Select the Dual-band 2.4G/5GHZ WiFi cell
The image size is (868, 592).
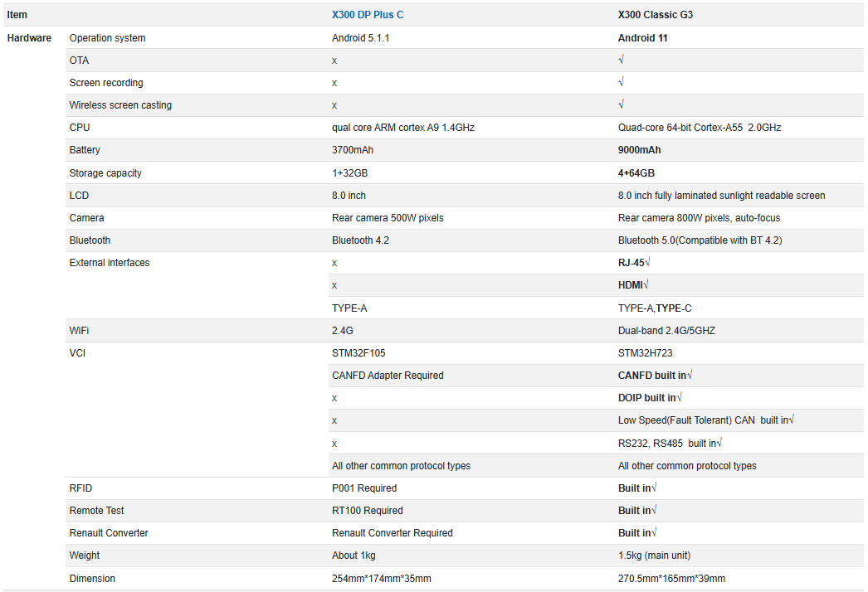pos(666,330)
